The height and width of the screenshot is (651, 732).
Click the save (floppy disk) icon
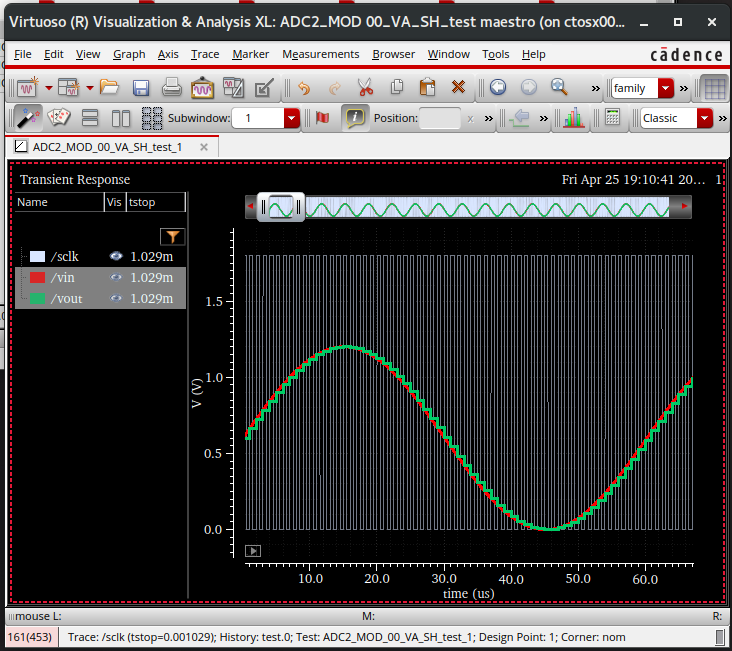pos(141,88)
